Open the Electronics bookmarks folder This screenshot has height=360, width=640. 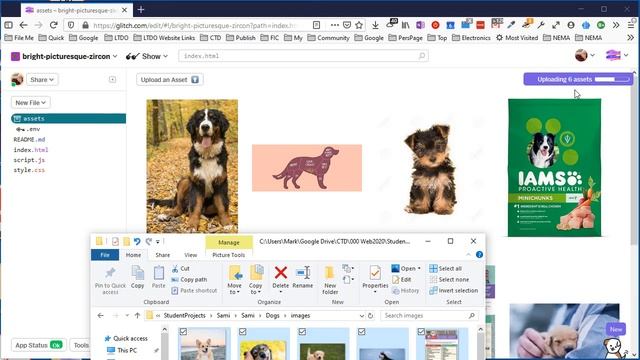pos(471,38)
